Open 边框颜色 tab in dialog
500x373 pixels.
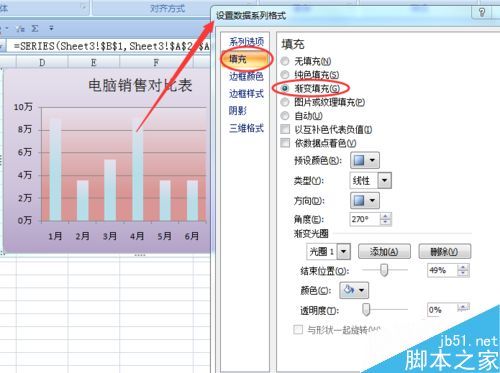pos(246,76)
